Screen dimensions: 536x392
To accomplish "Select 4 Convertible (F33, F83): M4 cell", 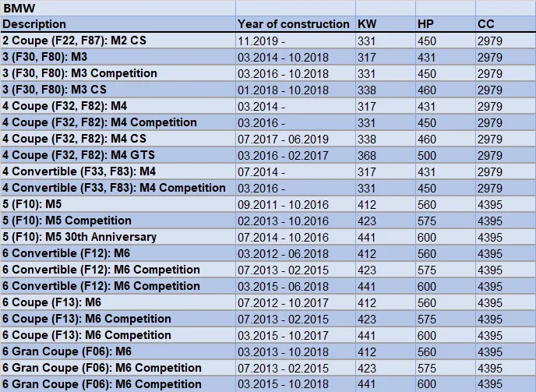I will tap(118, 171).
